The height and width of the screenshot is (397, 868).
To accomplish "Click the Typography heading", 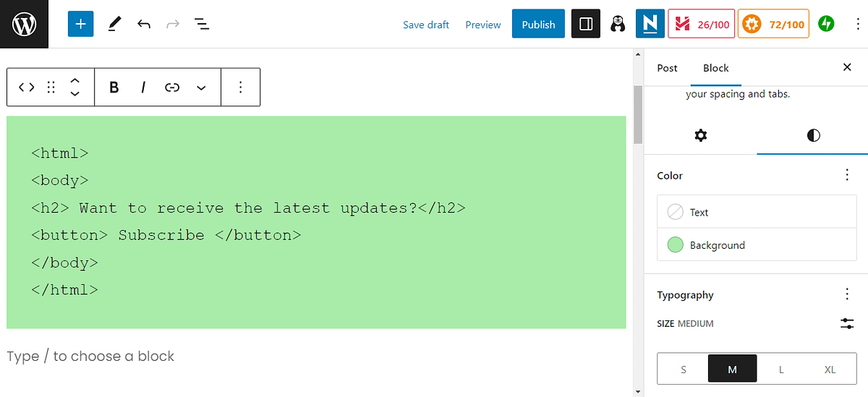I will (x=685, y=295).
